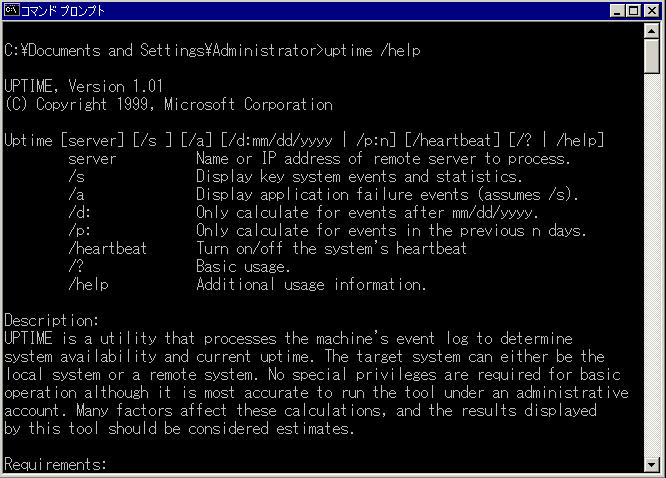Click the vertical scrollbar thumb
Screen dimensions: 666x478
click(652, 56)
